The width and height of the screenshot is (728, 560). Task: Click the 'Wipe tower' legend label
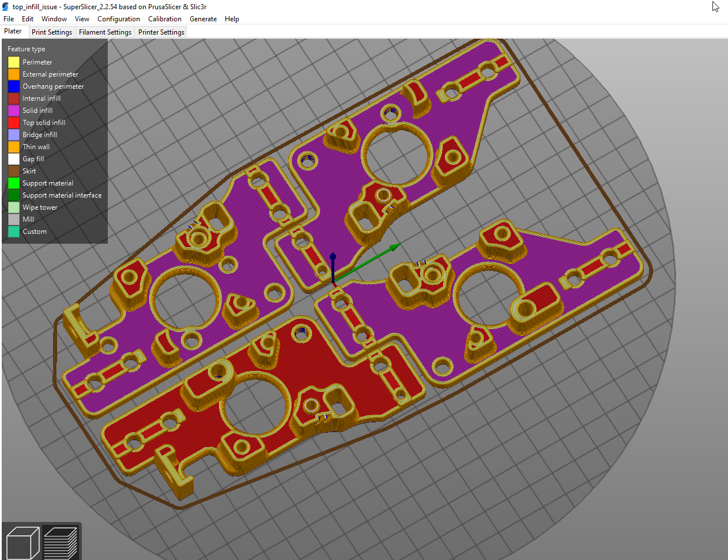(x=40, y=207)
